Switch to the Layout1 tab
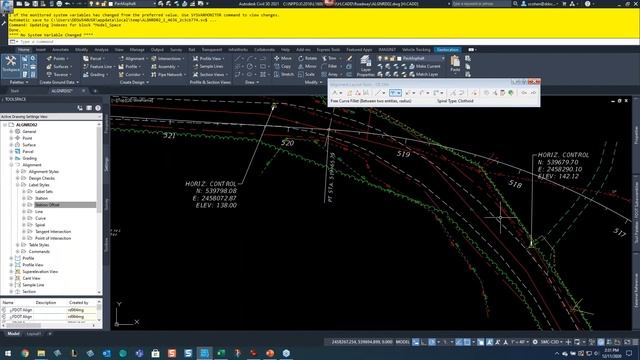The width and height of the screenshot is (640, 360). 33,334
